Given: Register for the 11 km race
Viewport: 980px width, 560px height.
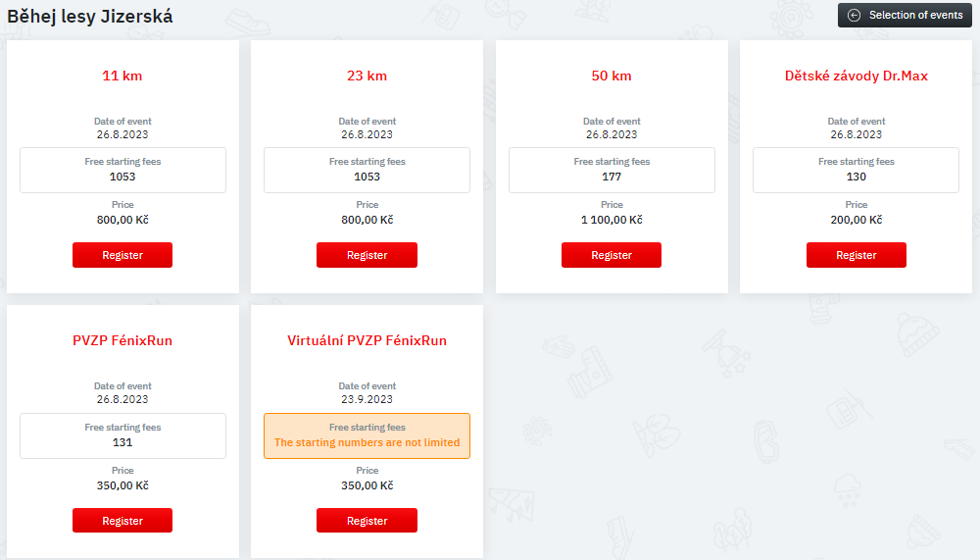Looking at the screenshot, I should click(x=122, y=255).
